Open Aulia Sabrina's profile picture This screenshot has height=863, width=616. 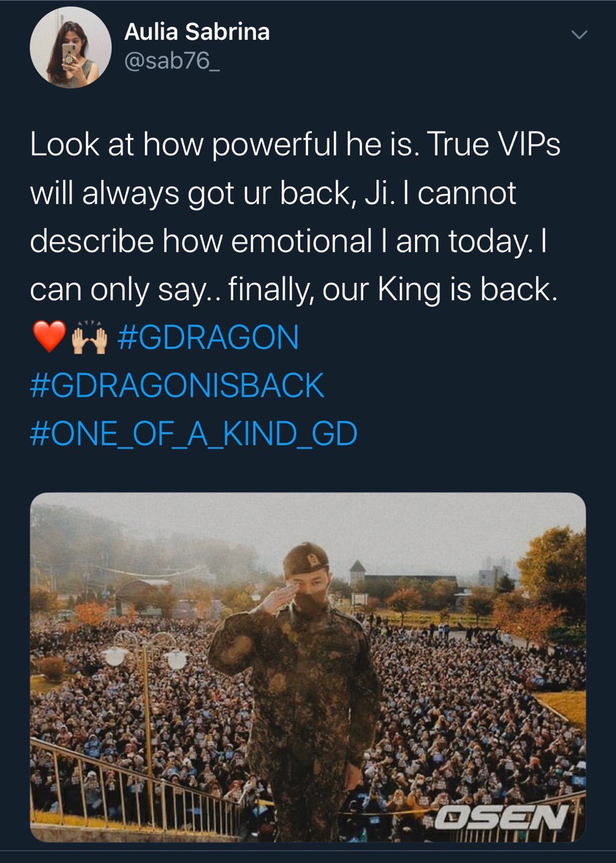(x=71, y=47)
